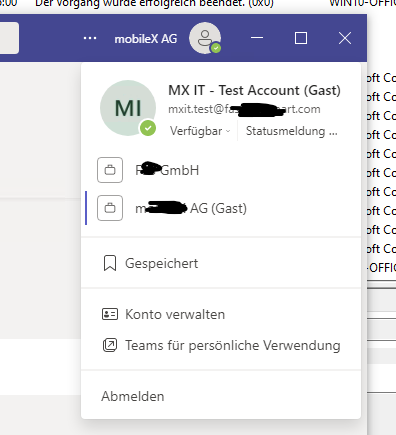Click the briefcase icon beside GmbH
Screen dimensions: 396x435
110,170
